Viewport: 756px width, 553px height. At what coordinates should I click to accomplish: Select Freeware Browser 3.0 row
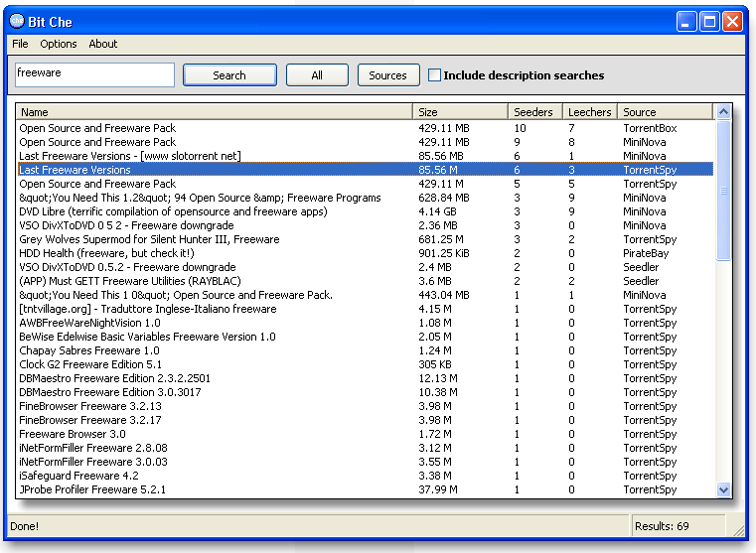[365, 434]
